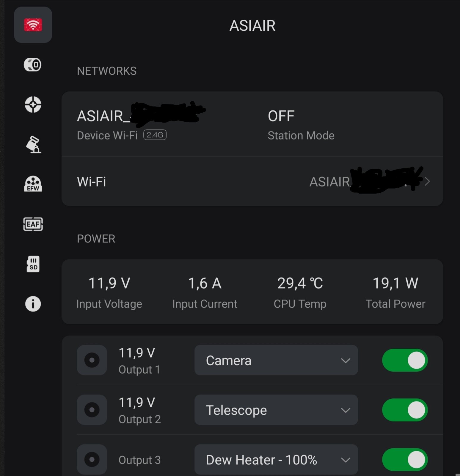Open the Wi-Fi network row
The height and width of the screenshot is (476, 460).
click(x=252, y=181)
